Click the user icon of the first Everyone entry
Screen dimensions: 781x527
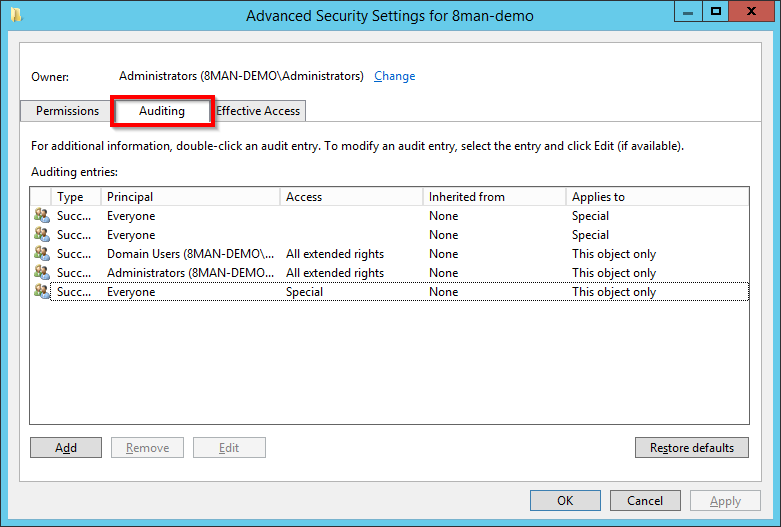coord(42,216)
